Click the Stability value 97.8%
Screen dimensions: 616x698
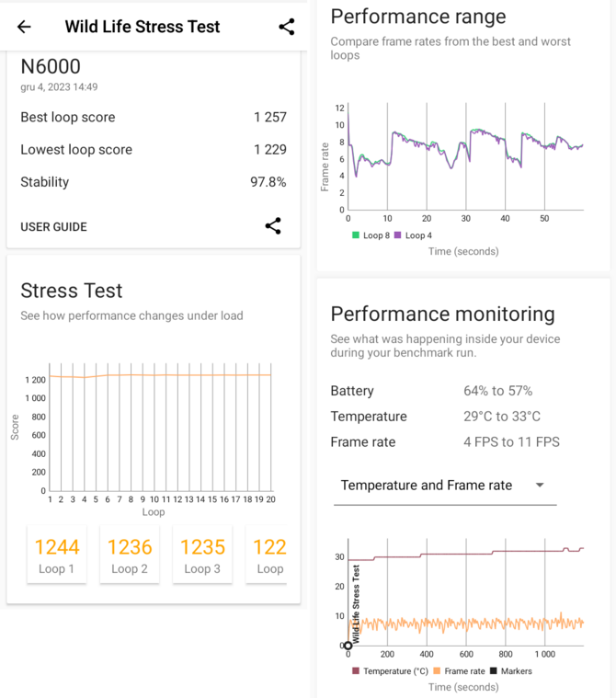click(x=268, y=182)
